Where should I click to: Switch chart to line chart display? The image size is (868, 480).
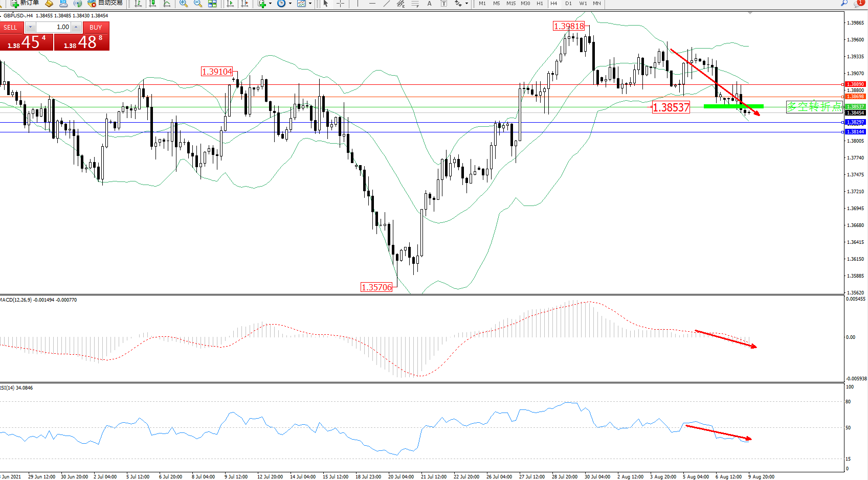167,4
